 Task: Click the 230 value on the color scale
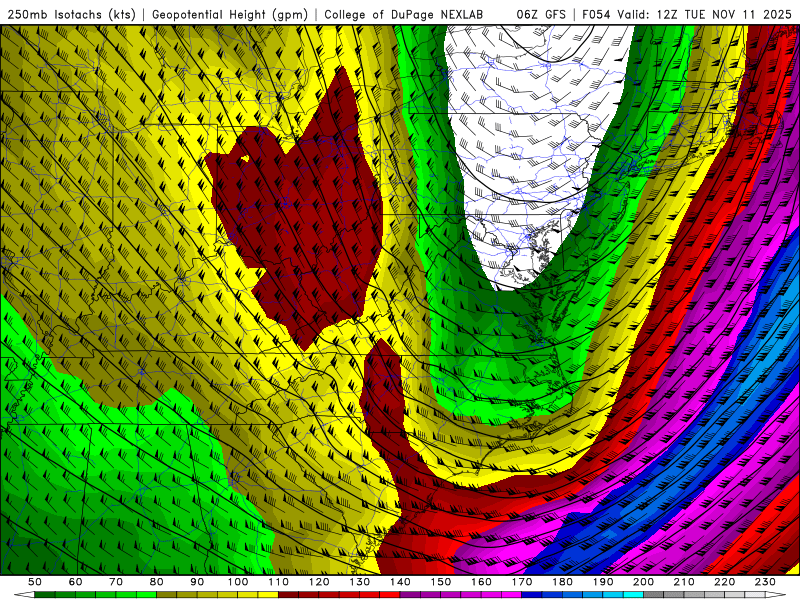coord(765,582)
